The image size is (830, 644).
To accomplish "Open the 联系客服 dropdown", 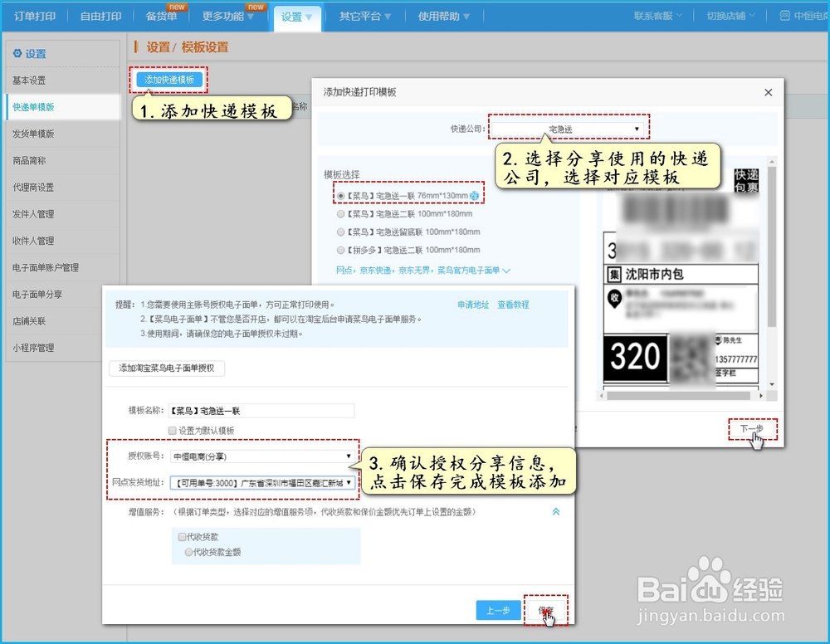I will (x=658, y=16).
